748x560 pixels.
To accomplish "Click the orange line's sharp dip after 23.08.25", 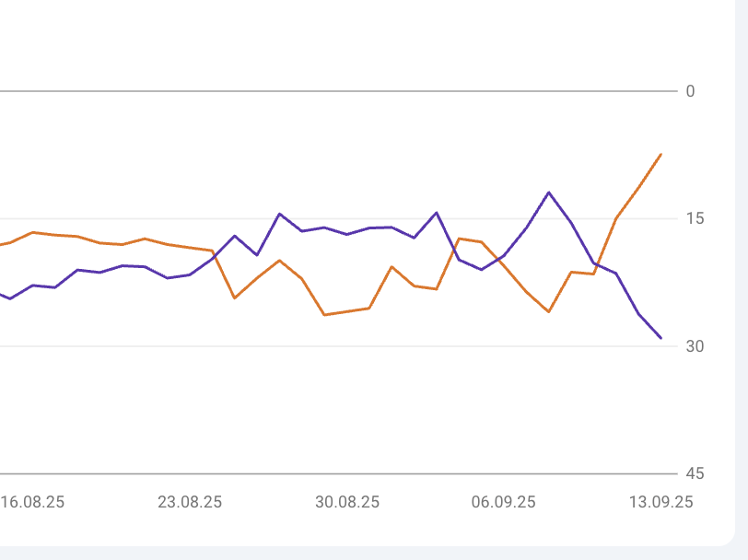I will pyautogui.click(x=235, y=297).
